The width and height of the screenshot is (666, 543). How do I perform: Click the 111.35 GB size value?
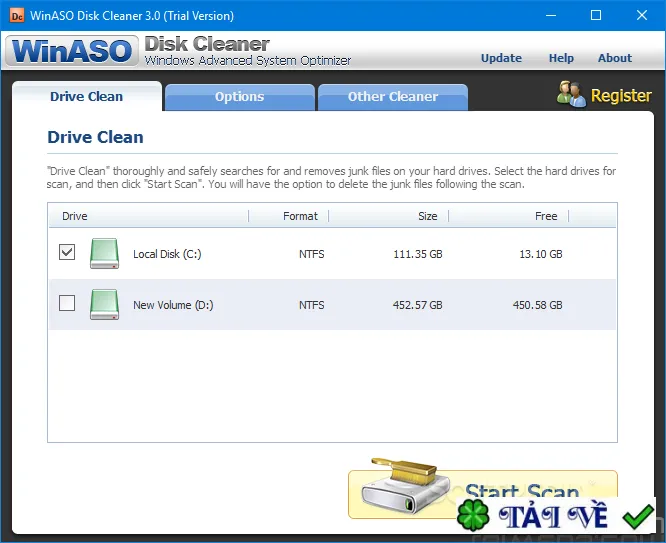pos(418,254)
